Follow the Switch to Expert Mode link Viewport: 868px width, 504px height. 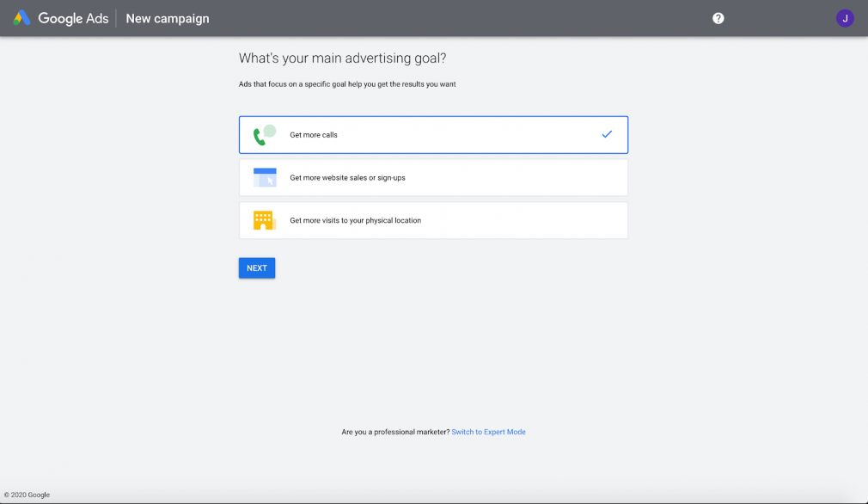click(488, 432)
